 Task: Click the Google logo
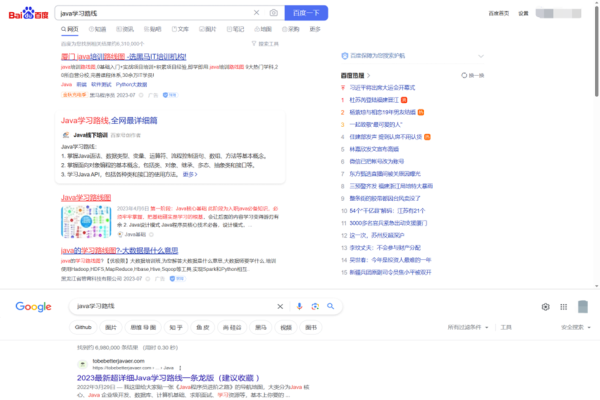[33, 307]
